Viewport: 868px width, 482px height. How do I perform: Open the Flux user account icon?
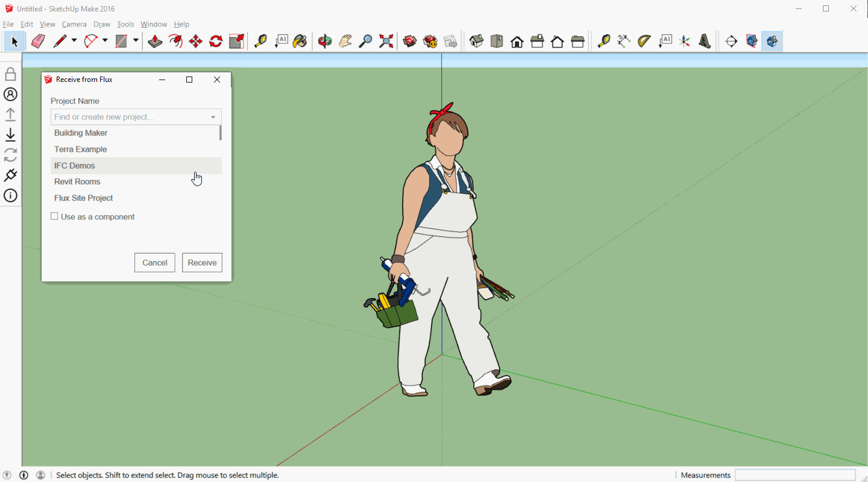[x=10, y=94]
